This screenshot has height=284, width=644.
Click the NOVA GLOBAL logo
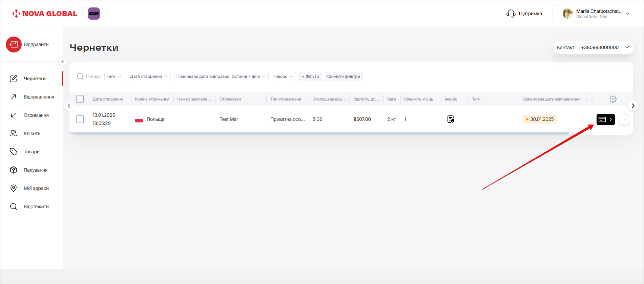tap(45, 14)
